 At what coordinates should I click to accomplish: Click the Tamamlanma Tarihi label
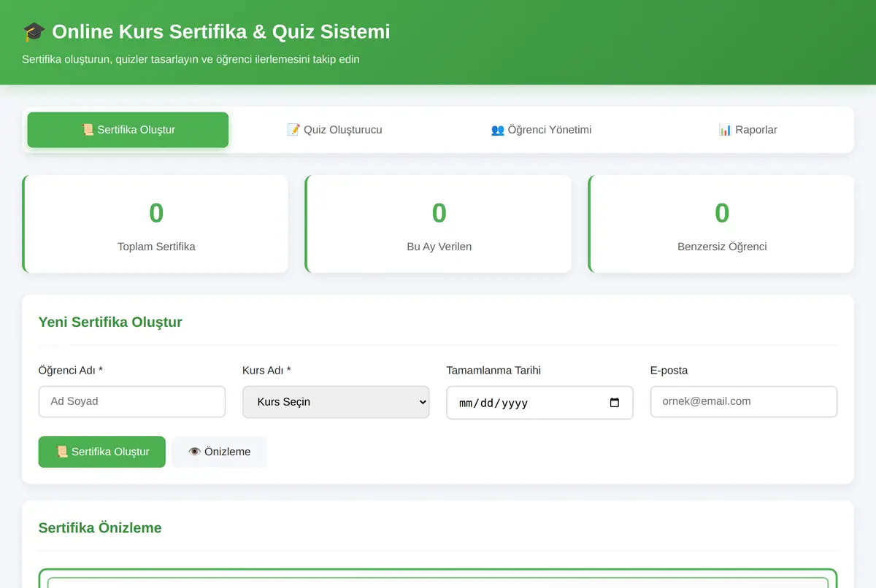(493, 371)
